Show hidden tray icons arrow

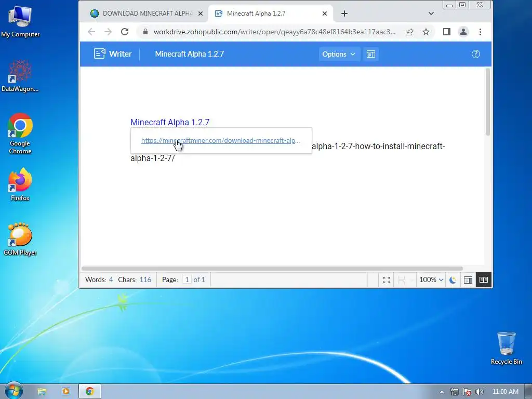pos(442,392)
